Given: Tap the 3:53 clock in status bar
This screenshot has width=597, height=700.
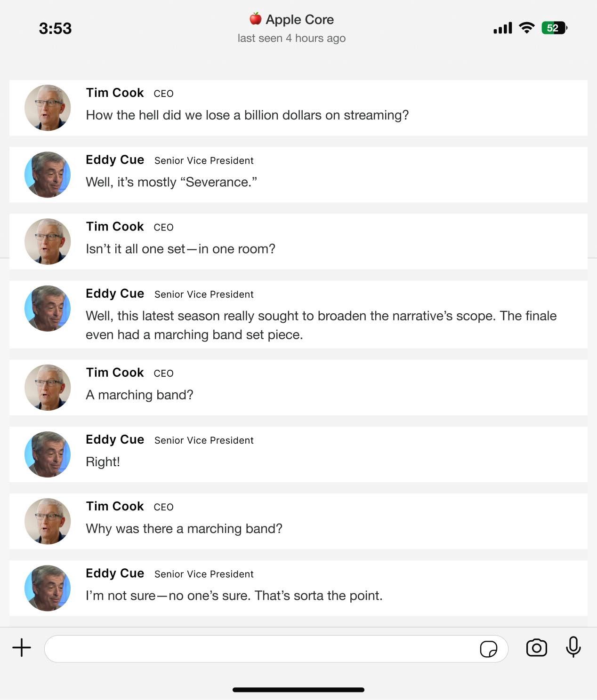Looking at the screenshot, I should [x=55, y=28].
